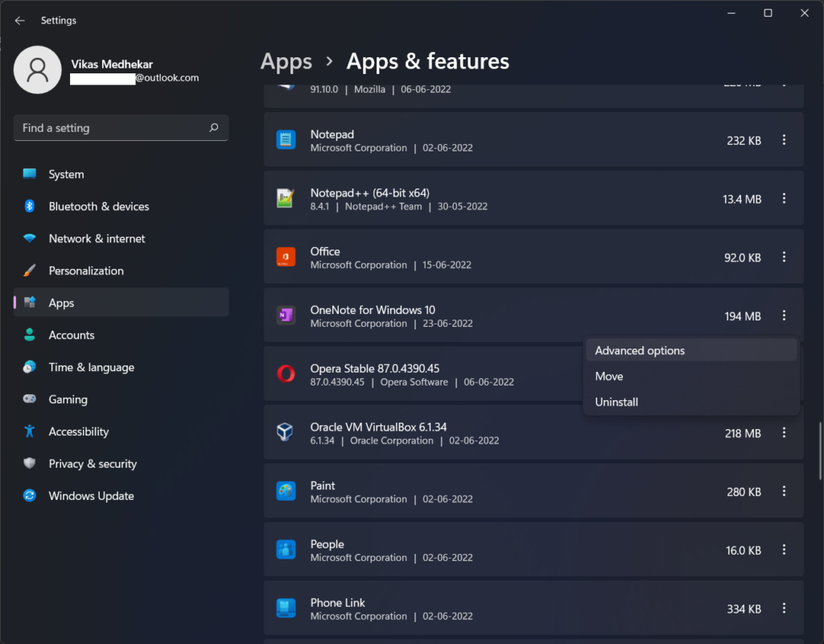Click the People app icon
824x644 pixels.
pos(286,550)
